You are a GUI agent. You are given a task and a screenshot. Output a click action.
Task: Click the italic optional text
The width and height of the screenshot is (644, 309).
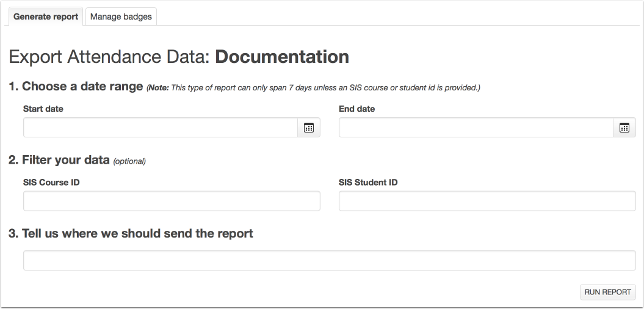click(x=129, y=161)
